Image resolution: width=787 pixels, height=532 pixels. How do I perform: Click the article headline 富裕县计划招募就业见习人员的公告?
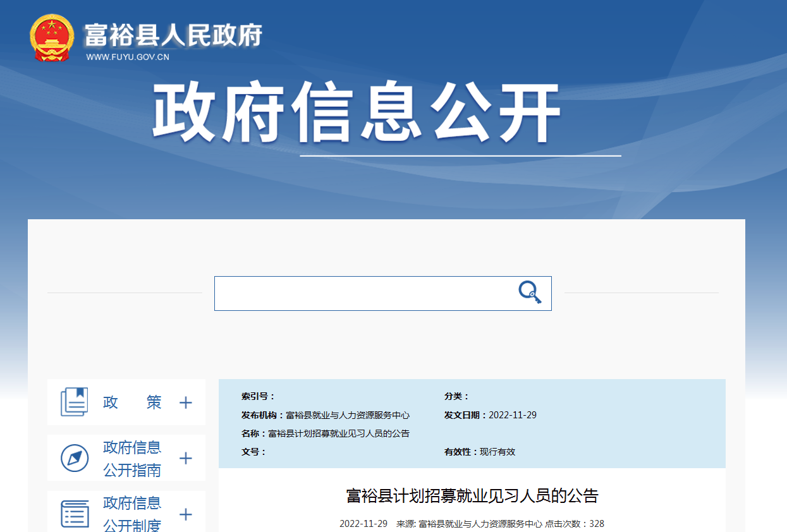click(472, 496)
